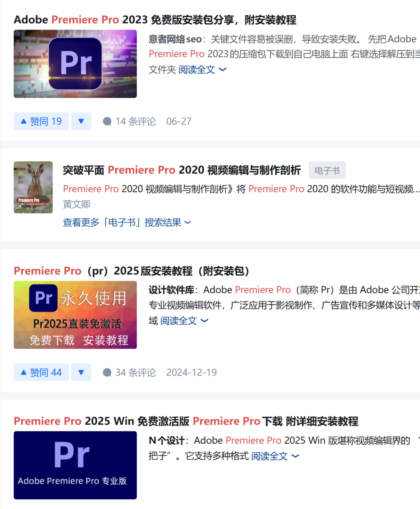This screenshot has width=420, height=509.
Task: Click the author name N个设计
Action: pyautogui.click(x=166, y=441)
